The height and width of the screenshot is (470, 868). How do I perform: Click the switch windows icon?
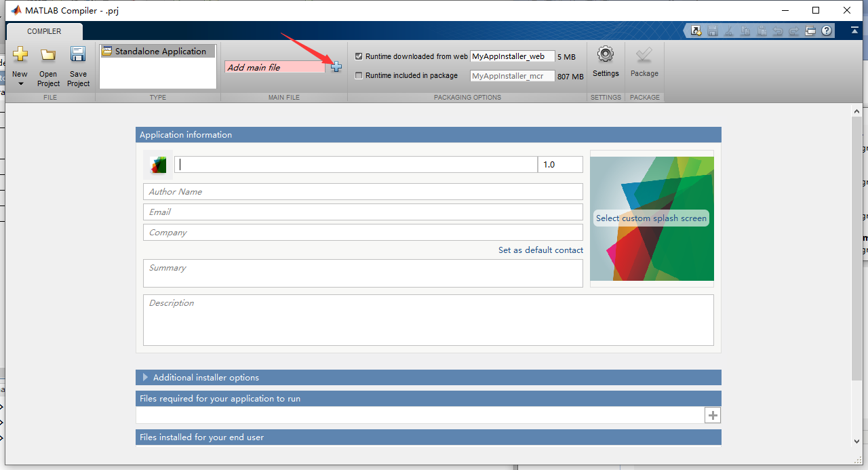810,31
